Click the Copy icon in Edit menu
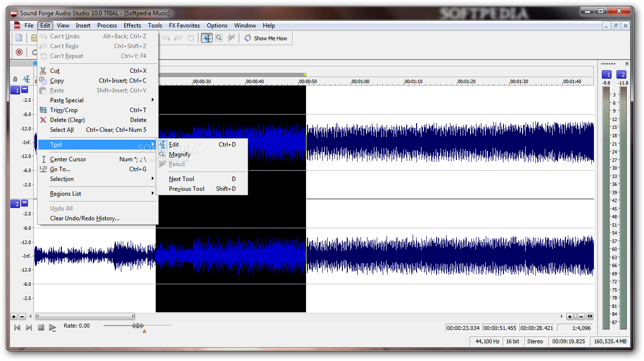The image size is (644, 361). [x=43, y=81]
